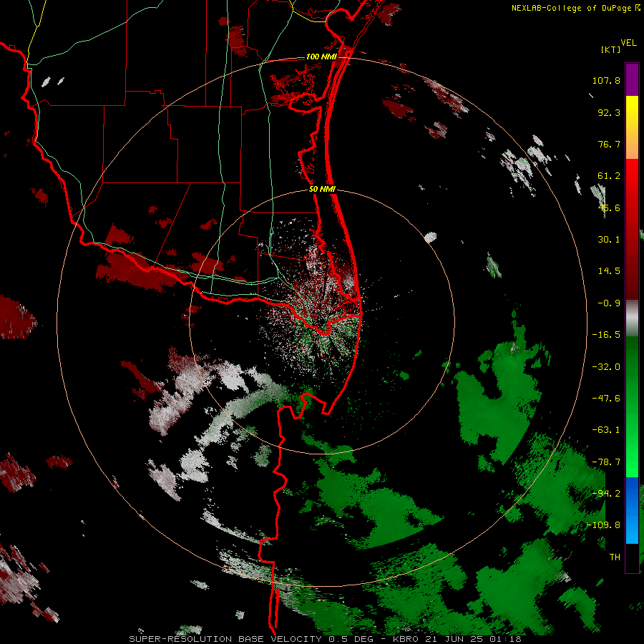
Task: Pick the gray near-zero segment of the color bar
Action: (x=632, y=318)
